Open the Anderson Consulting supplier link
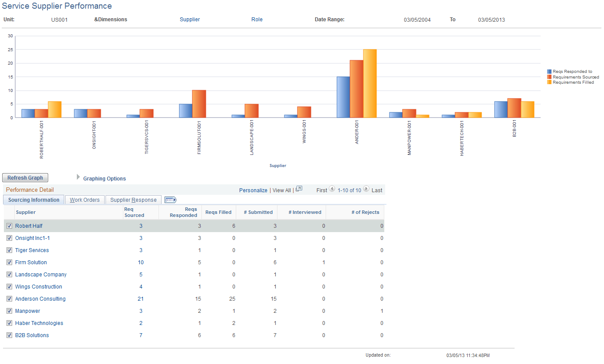This screenshot has width=604, height=364. tap(40, 298)
